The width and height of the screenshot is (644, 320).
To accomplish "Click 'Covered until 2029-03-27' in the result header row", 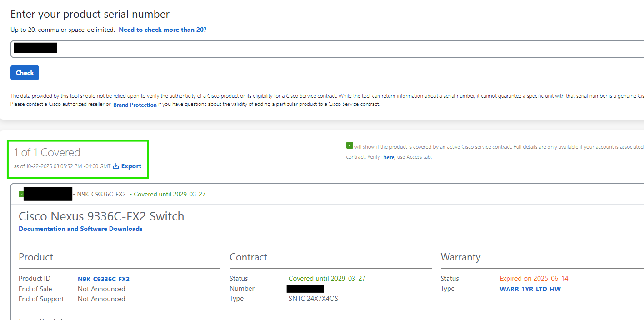I will coord(169,194).
